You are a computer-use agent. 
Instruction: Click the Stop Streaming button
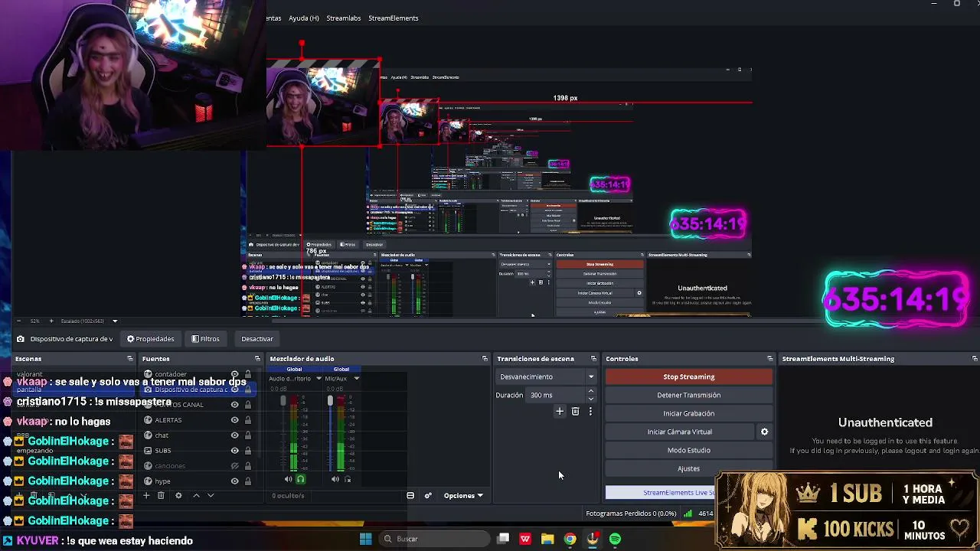[x=689, y=377]
